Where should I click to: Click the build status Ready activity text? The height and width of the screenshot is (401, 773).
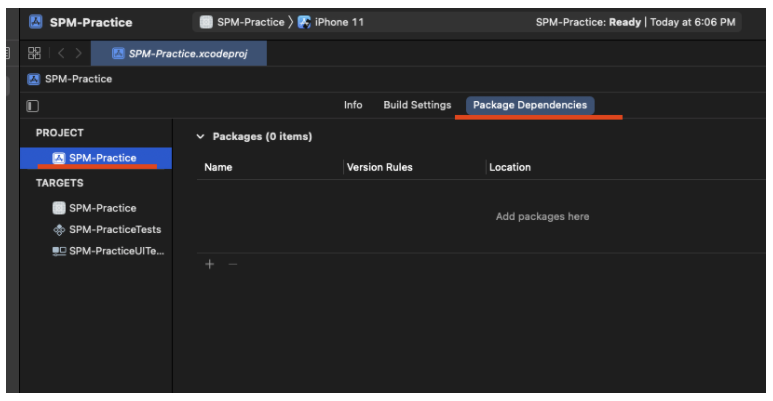(635, 22)
